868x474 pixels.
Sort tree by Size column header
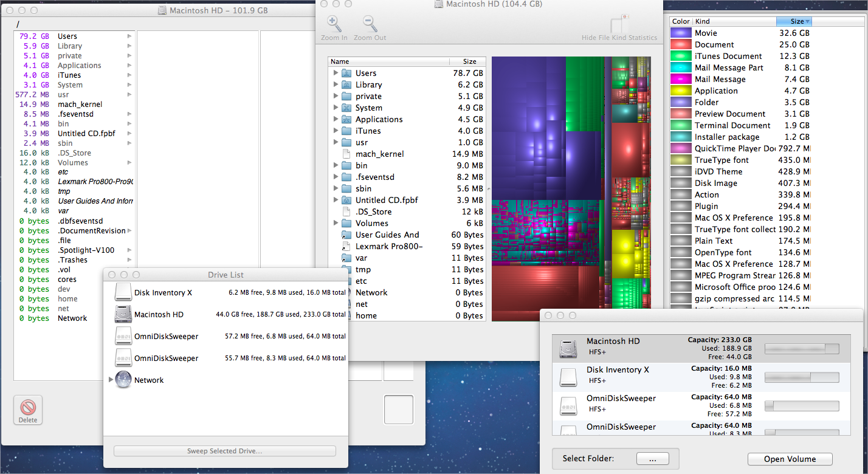pos(467,61)
